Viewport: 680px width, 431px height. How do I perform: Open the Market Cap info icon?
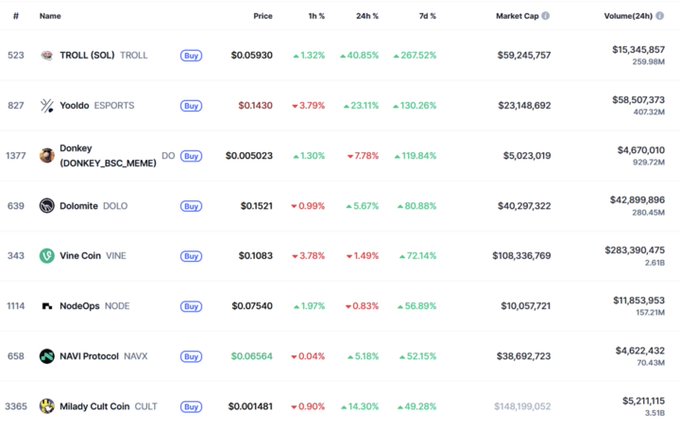[x=546, y=16]
